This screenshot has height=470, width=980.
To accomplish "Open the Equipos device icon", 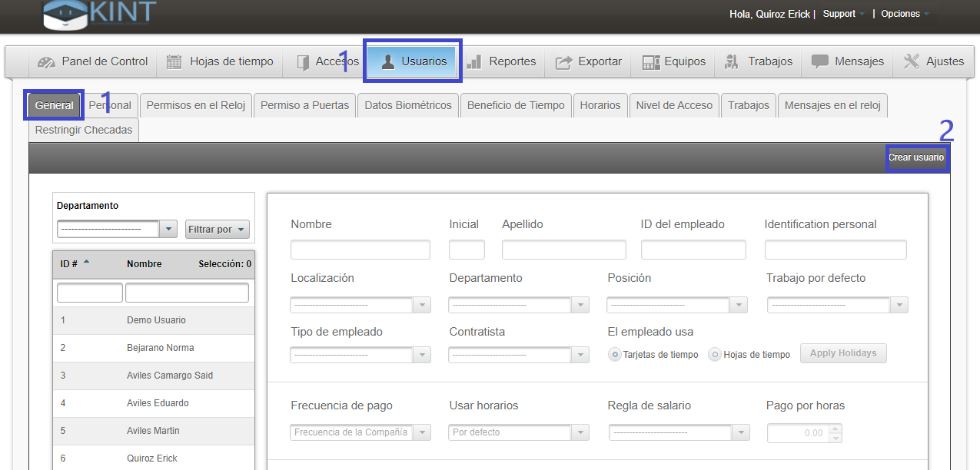I will pos(651,62).
